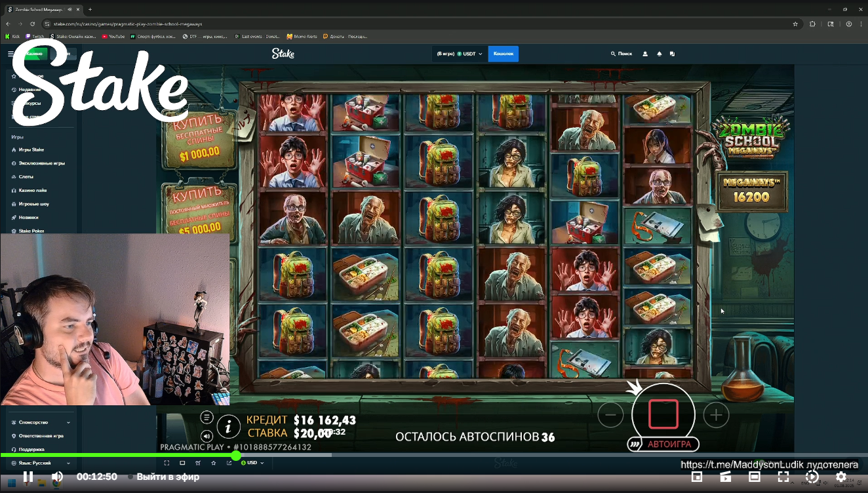The width and height of the screenshot is (868, 493).
Task: Open the Chrome three-dot menu
Action: [861, 24]
